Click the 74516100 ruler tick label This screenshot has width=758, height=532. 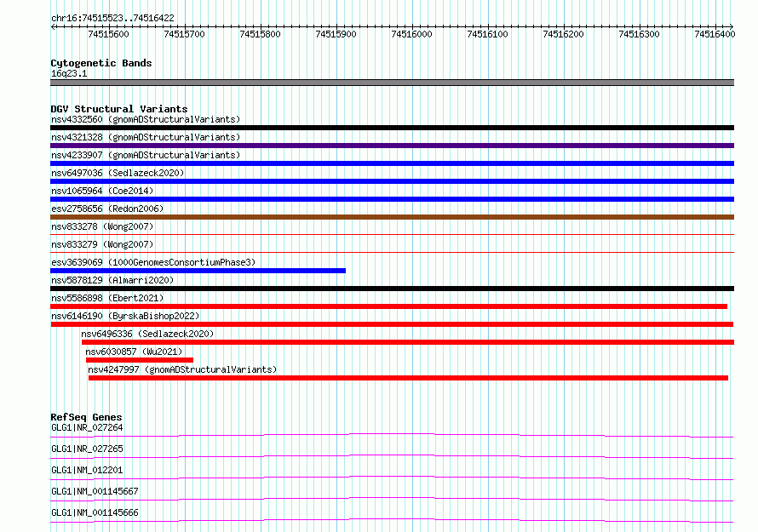487,34
